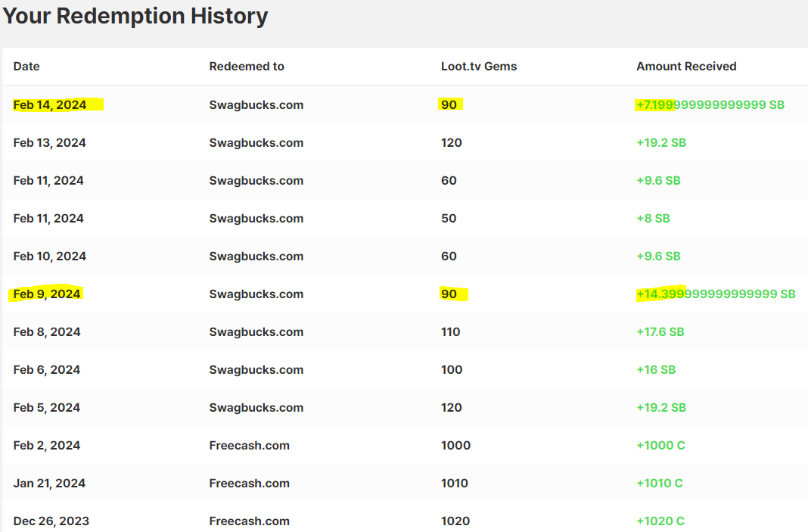
Task: Click the "Amount Received" column header
Action: coord(686,67)
